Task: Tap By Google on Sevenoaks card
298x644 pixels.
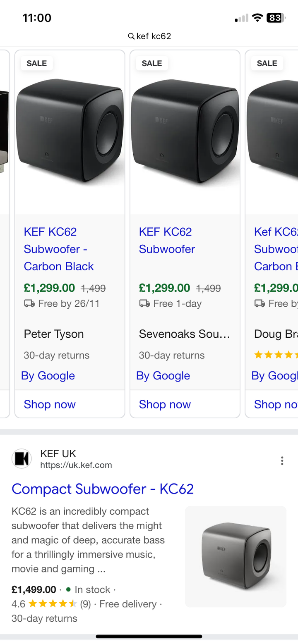Action: (163, 376)
